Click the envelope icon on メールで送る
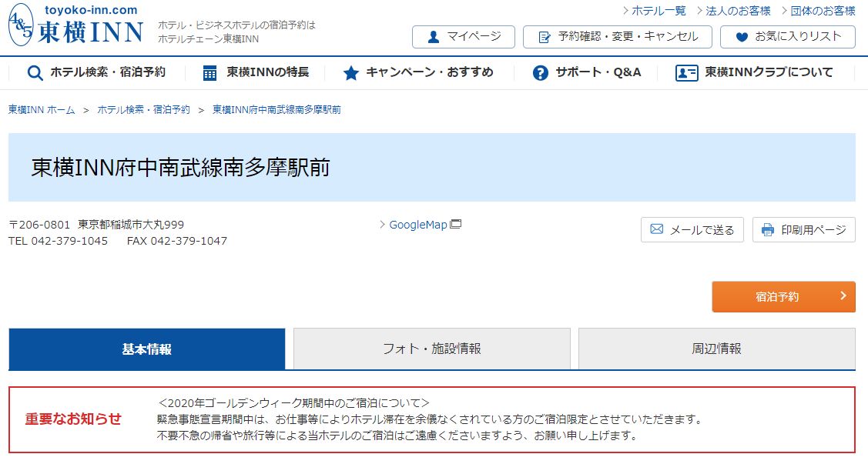The width and height of the screenshot is (868, 464). [x=656, y=229]
